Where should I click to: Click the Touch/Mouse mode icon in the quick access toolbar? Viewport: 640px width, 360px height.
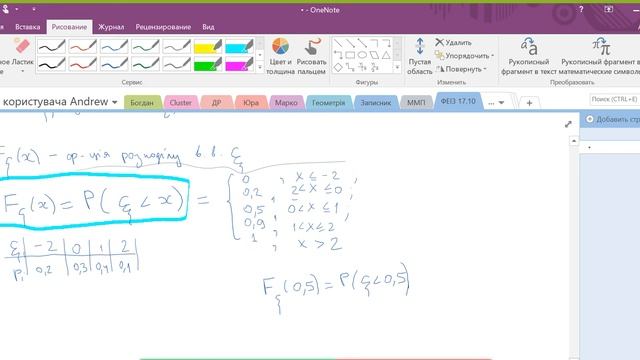[x=5, y=9]
